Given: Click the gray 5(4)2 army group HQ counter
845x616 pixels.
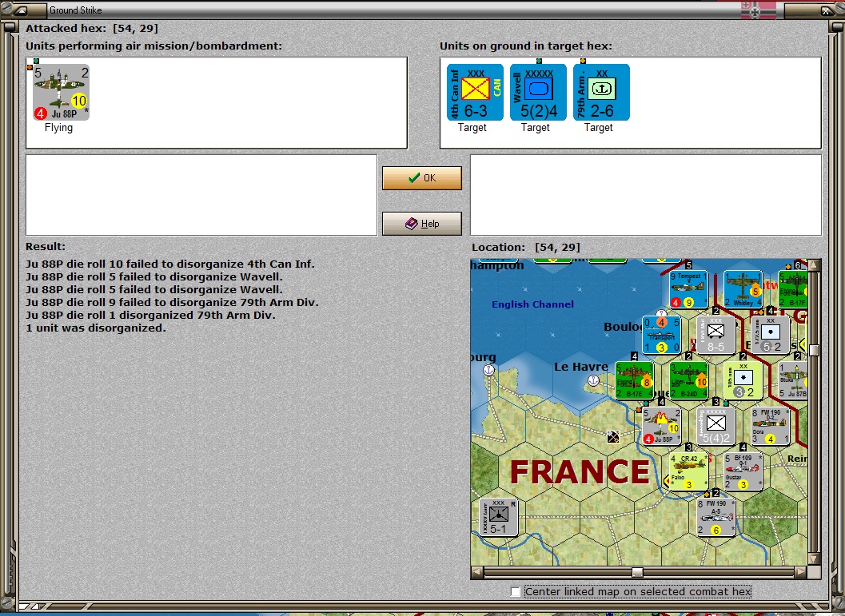Looking at the screenshot, I should (715, 426).
